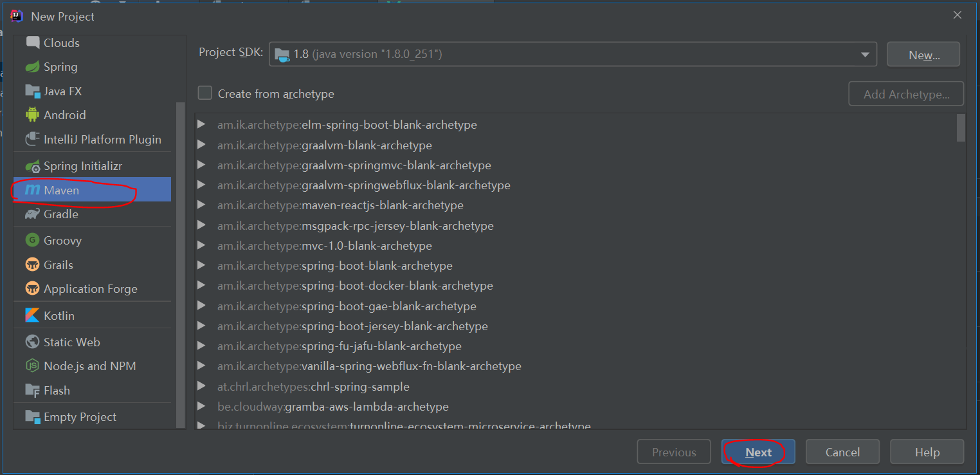
Task: Expand spring-boot-blank-archetype node
Action: (202, 265)
